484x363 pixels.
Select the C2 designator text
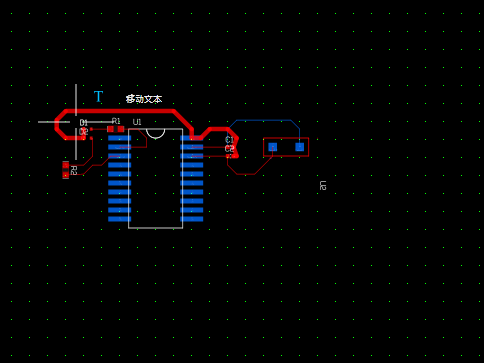tap(230, 148)
